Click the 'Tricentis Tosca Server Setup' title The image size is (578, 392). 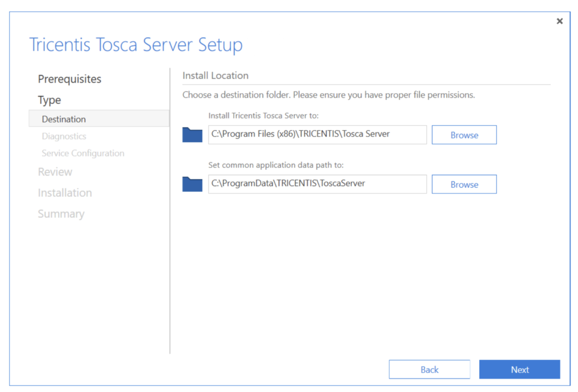[135, 45]
